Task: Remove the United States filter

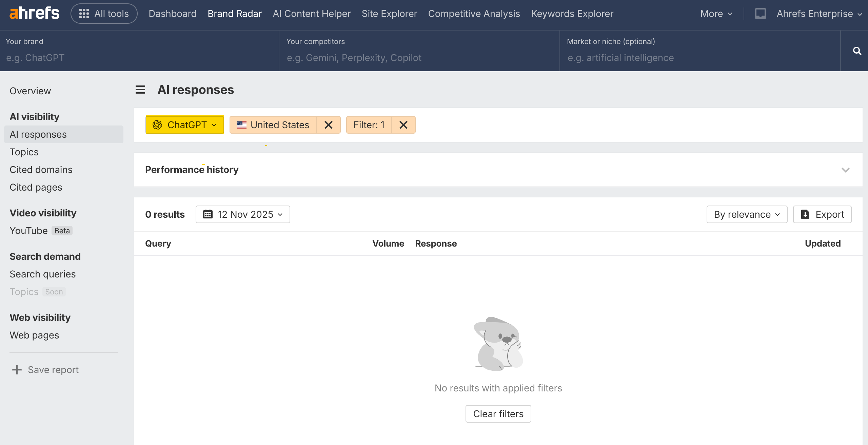Action: (x=328, y=125)
